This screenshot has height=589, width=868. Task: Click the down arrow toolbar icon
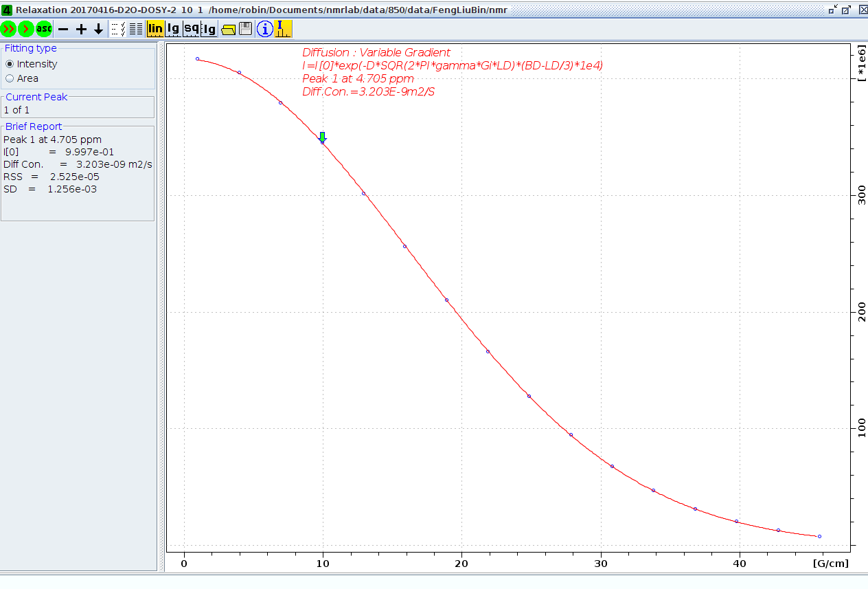pyautogui.click(x=98, y=29)
